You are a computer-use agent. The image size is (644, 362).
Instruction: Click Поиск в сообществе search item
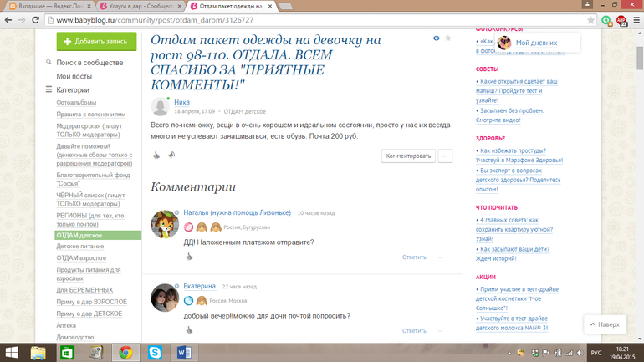(89, 63)
